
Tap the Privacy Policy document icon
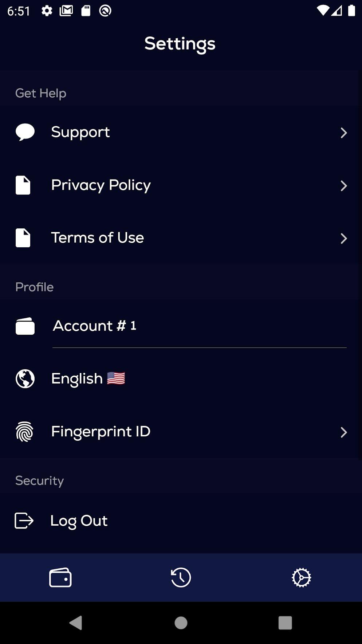[x=23, y=185]
